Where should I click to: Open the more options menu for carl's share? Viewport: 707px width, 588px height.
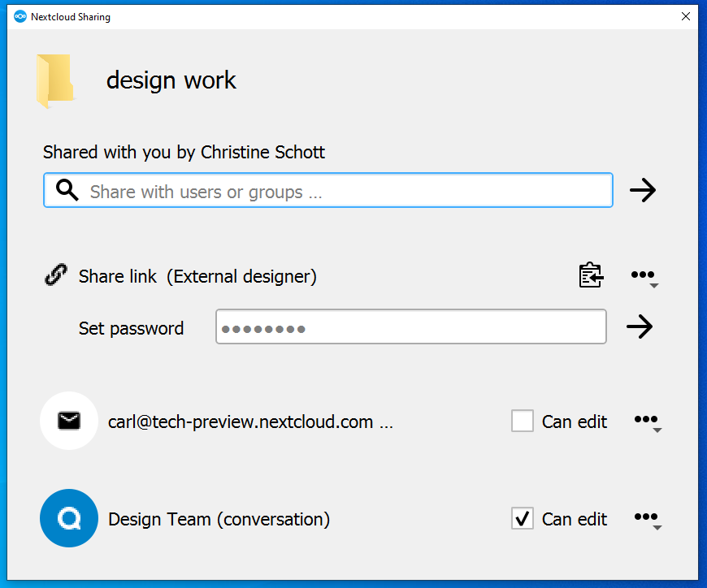click(648, 422)
